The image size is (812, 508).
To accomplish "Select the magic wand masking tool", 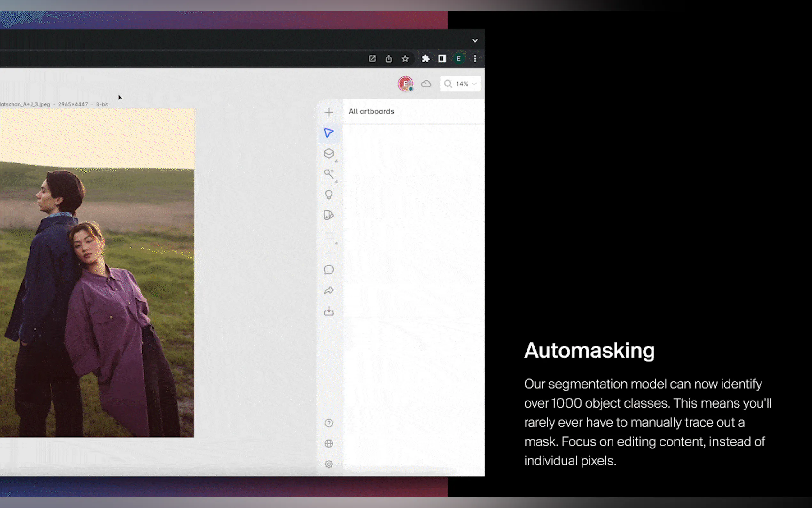I will pos(329,174).
